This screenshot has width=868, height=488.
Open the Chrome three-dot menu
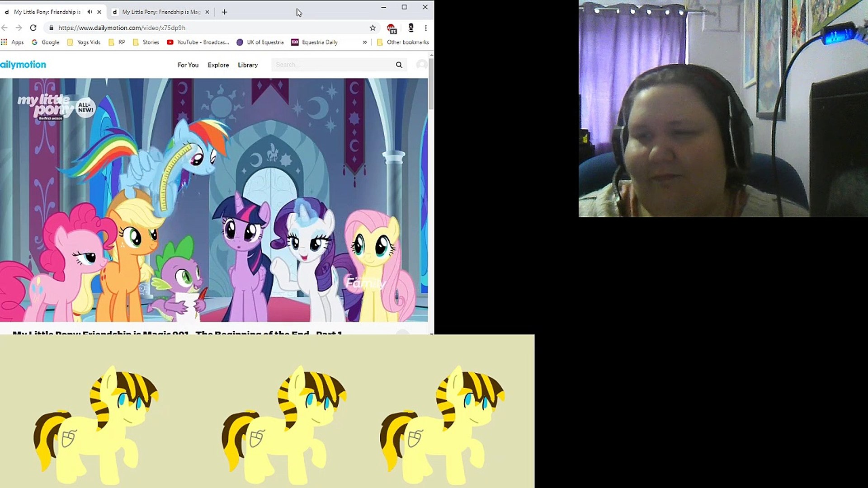click(x=425, y=28)
